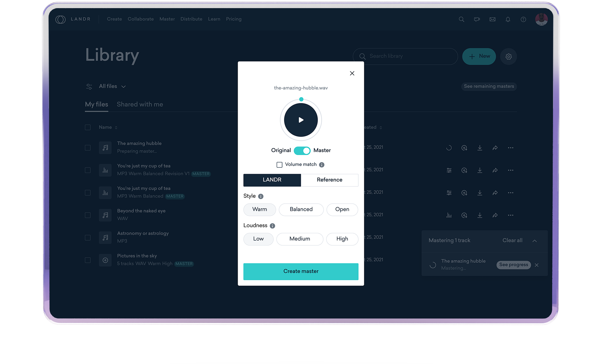Image resolution: width=603 pixels, height=364 pixels.
Task: Click the 'Create master' button
Action: 301,271
